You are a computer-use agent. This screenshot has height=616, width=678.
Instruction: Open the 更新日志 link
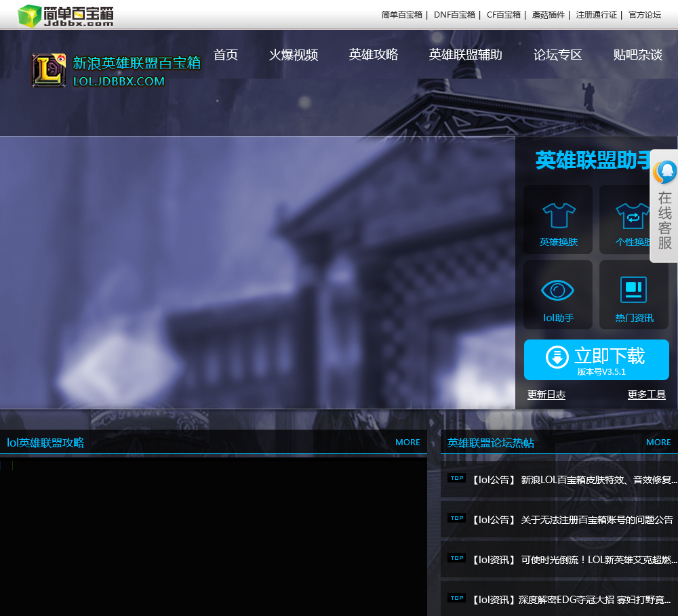click(x=546, y=394)
